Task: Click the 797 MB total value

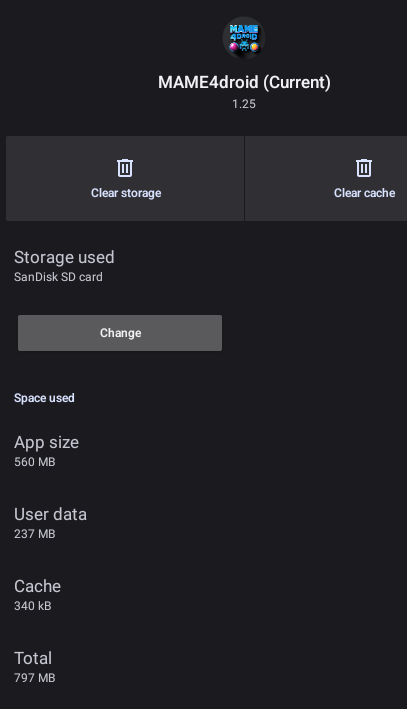Action: click(x=35, y=677)
